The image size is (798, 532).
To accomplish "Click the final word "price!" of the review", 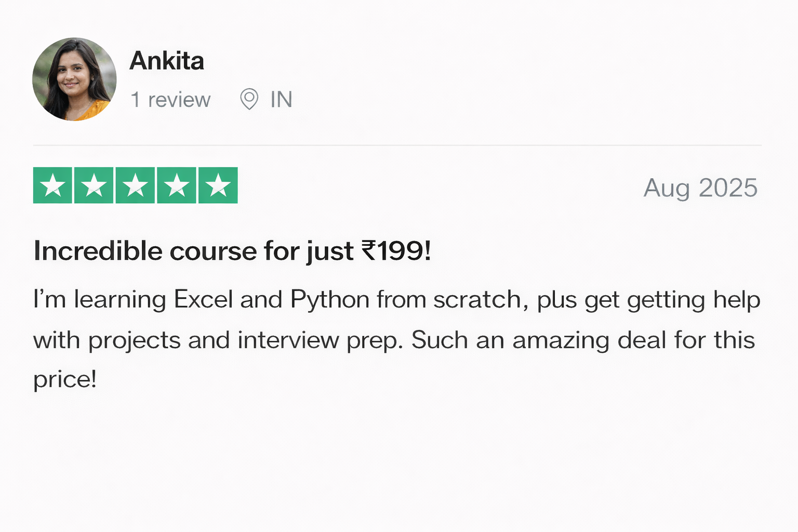I will coord(65,379).
